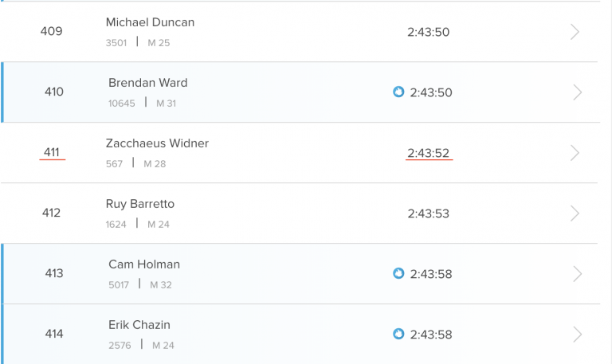Expand Erik Chazin's entry with the arrow

tap(578, 335)
